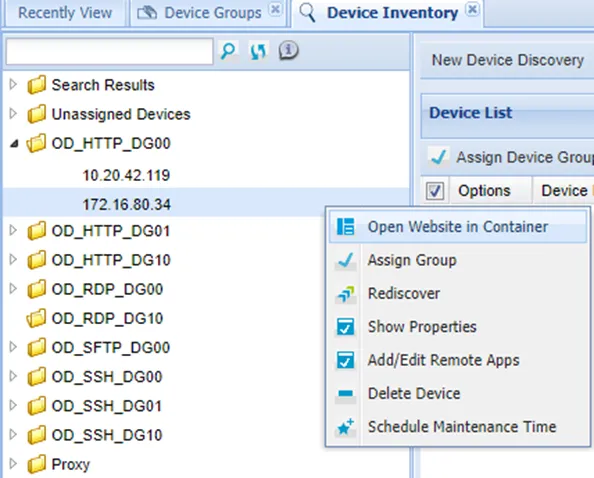Click the search magnifier icon
The width and height of the screenshot is (594, 478).
click(228, 51)
